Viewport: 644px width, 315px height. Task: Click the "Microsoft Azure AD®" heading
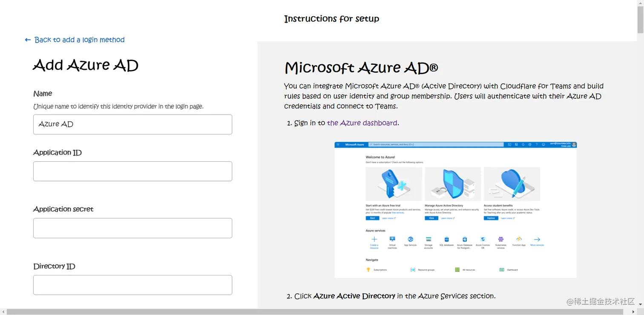361,68
